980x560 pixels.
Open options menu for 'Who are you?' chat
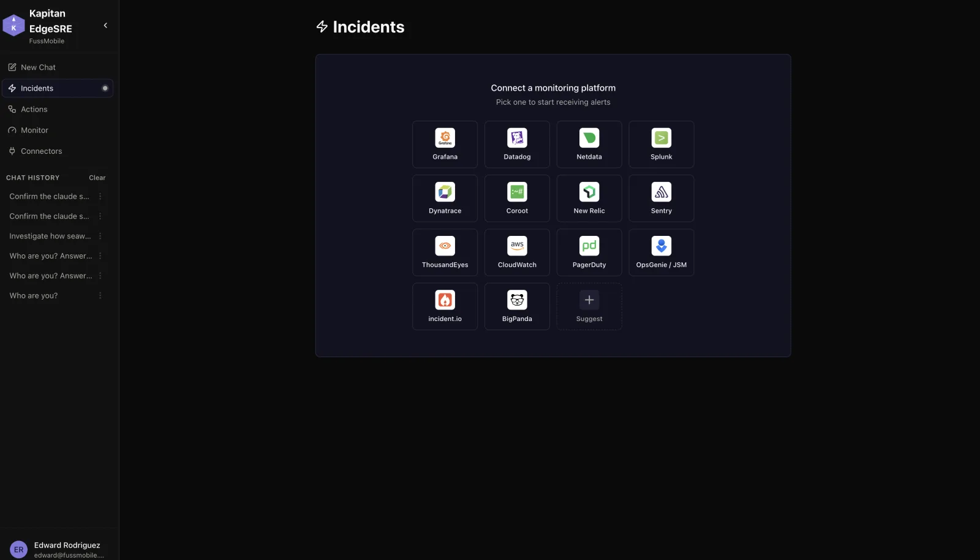pyautogui.click(x=100, y=295)
